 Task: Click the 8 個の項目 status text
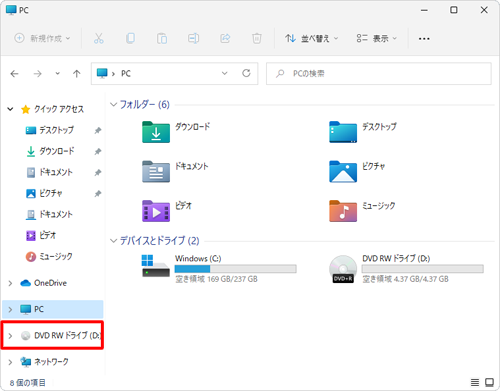point(28,383)
